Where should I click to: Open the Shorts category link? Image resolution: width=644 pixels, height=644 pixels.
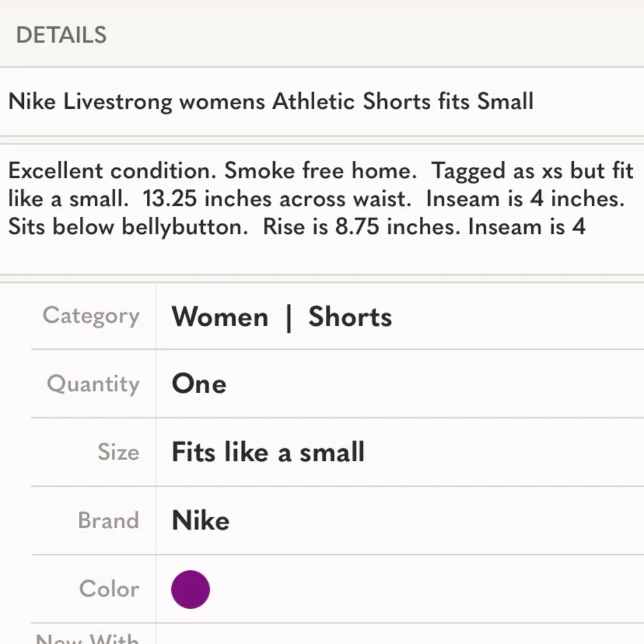pyautogui.click(x=350, y=316)
